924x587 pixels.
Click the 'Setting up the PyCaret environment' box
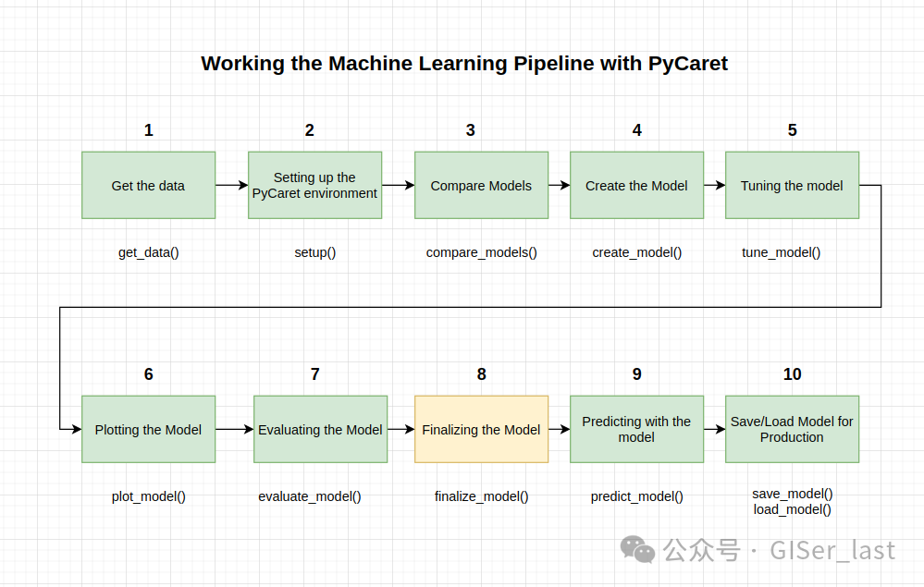click(x=314, y=186)
